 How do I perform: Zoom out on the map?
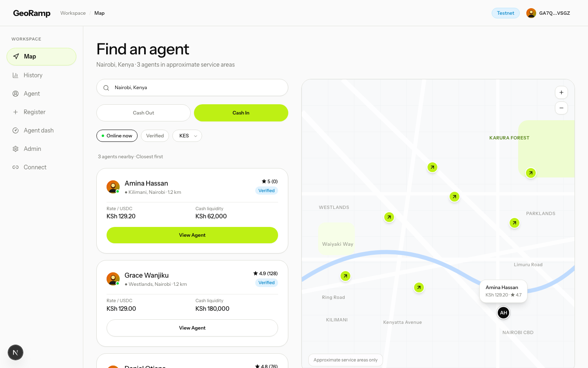pyautogui.click(x=561, y=108)
